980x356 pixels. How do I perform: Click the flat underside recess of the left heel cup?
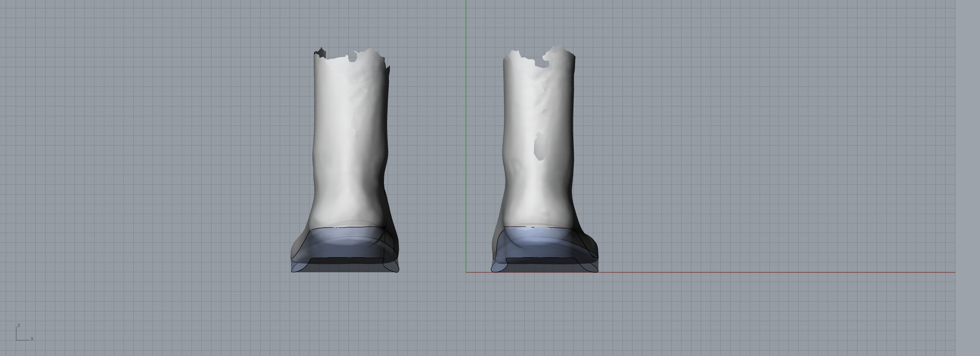click(x=346, y=260)
